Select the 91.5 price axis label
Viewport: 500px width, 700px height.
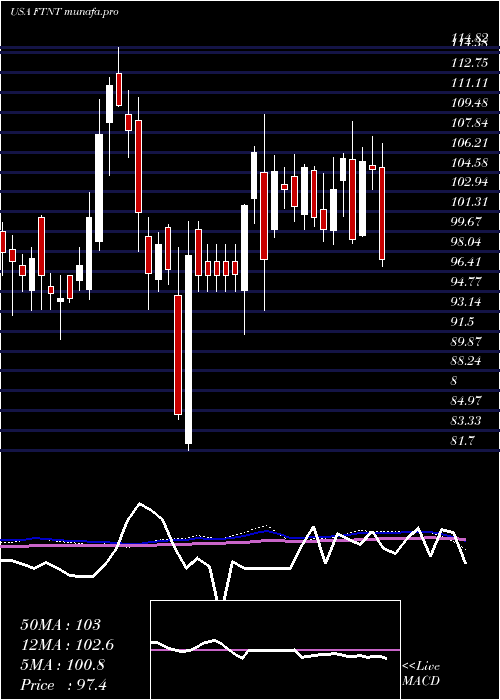coord(462,321)
